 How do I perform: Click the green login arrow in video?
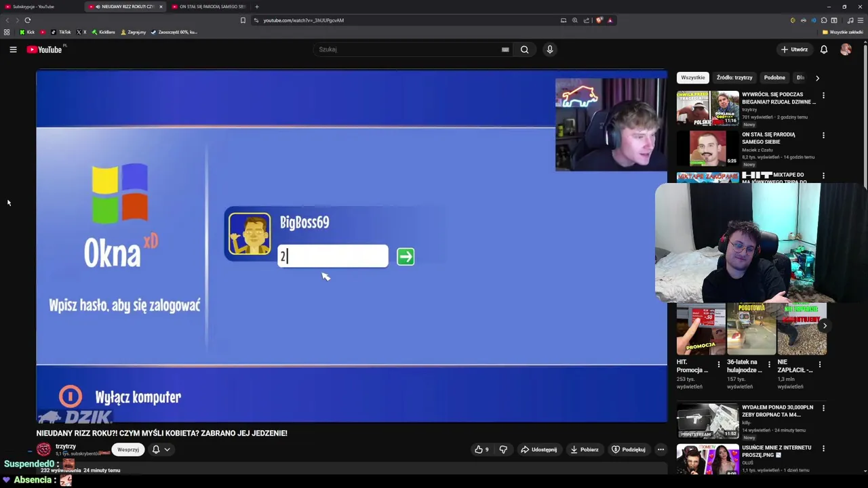pos(406,256)
